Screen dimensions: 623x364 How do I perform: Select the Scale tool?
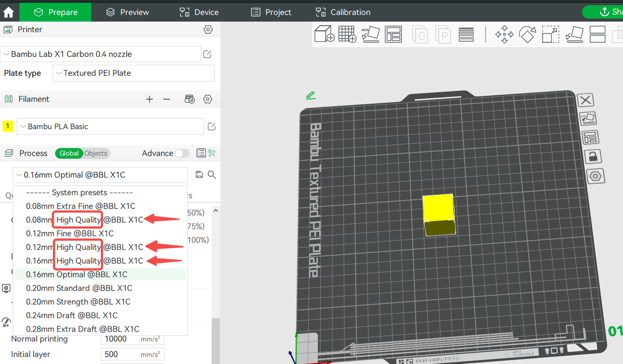click(x=550, y=35)
